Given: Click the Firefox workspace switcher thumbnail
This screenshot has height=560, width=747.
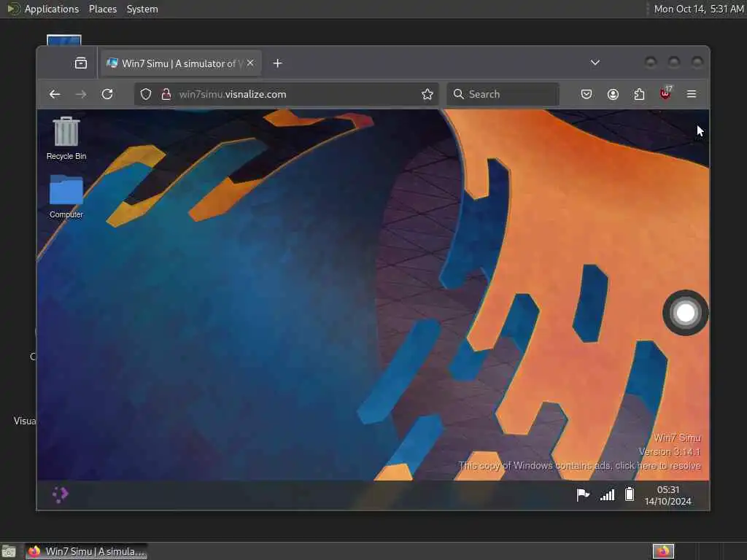Looking at the screenshot, I should (x=663, y=551).
